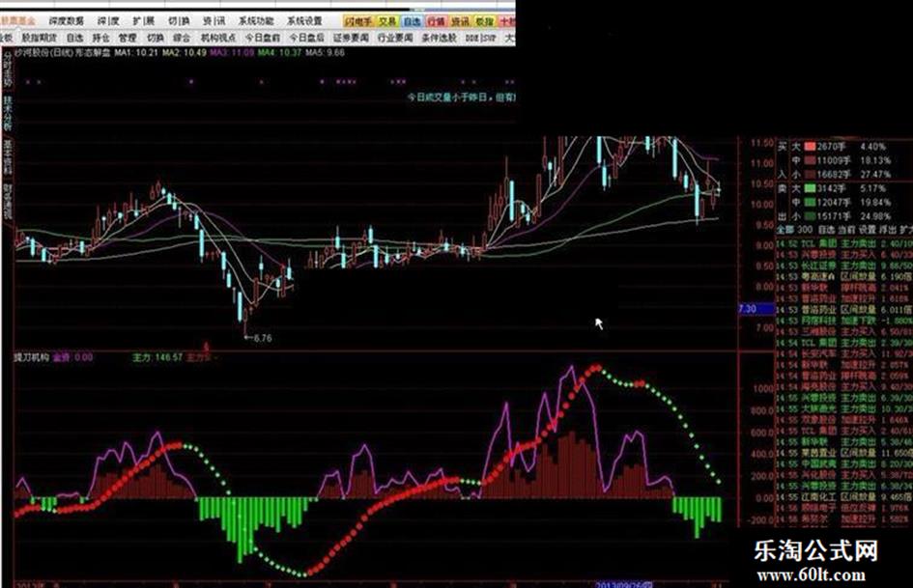Open the 系统设置 menu
The width and height of the screenshot is (913, 588).
pyautogui.click(x=304, y=21)
